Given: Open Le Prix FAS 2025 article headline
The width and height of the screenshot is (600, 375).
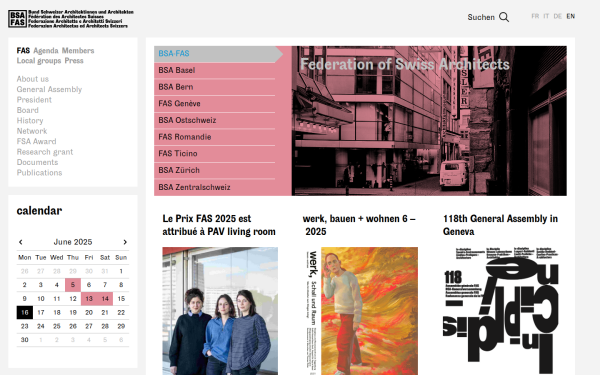Looking at the screenshot, I should tap(219, 225).
